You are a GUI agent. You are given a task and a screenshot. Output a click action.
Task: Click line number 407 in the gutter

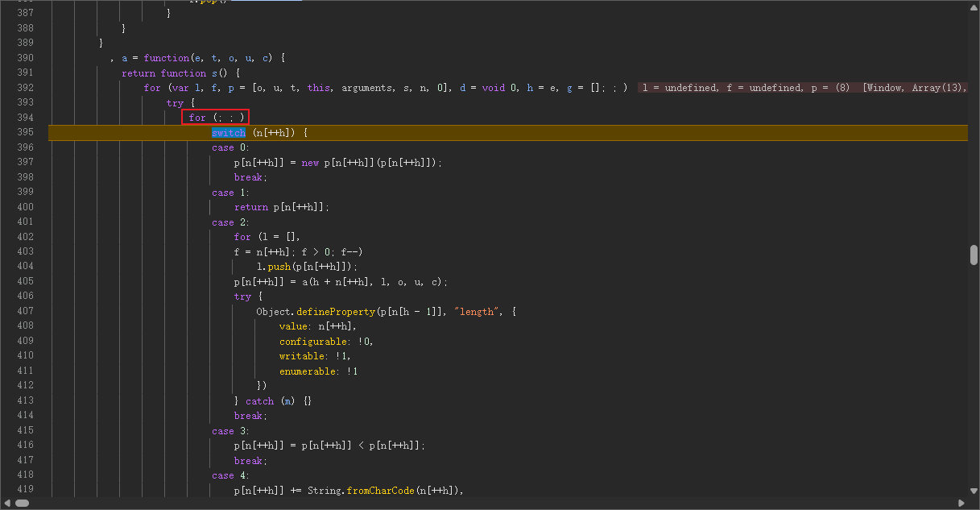[x=25, y=311]
